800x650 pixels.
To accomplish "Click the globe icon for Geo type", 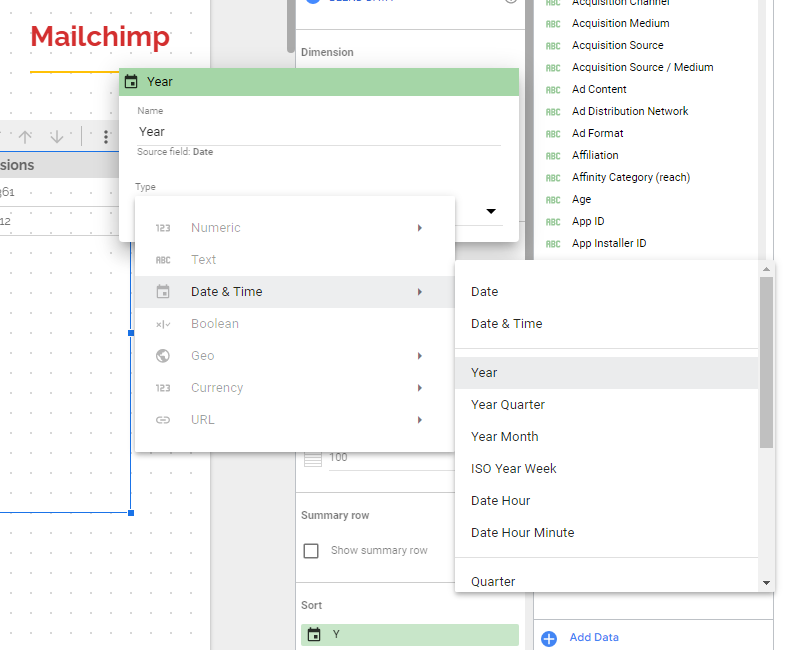I will coord(163,356).
